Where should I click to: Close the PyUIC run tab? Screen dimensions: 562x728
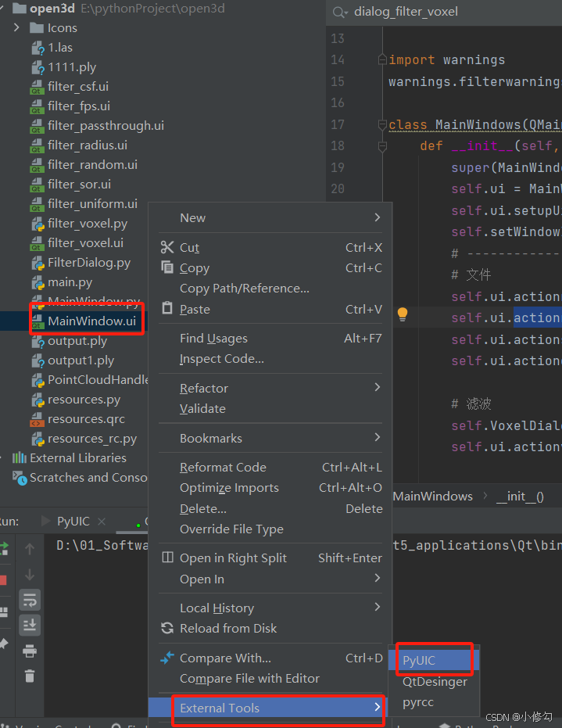click(102, 522)
